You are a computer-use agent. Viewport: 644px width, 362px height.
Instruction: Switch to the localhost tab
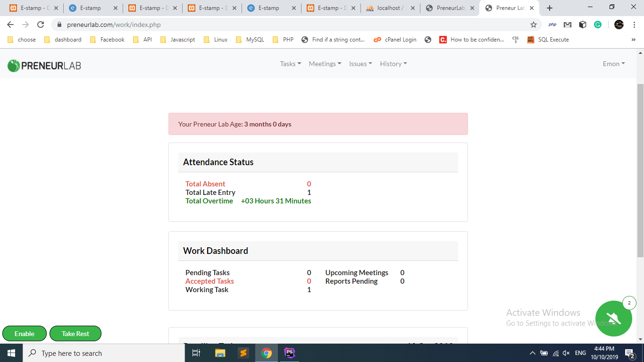[x=390, y=8]
